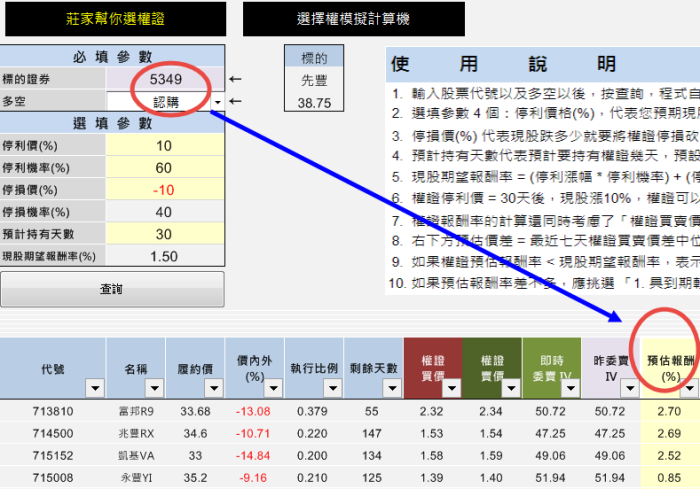The width and height of the screenshot is (700, 489).
Task: Click warrant code 714500
Action: click(53, 434)
